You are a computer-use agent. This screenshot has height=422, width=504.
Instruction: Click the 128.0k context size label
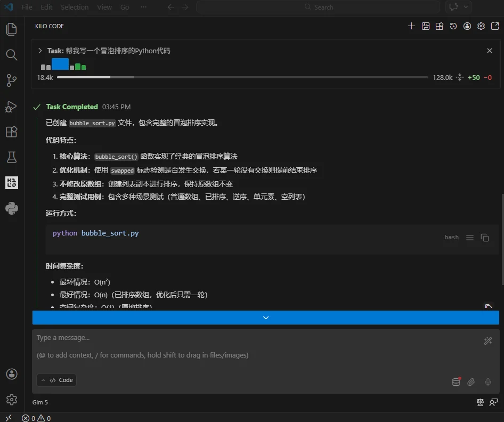tap(442, 77)
